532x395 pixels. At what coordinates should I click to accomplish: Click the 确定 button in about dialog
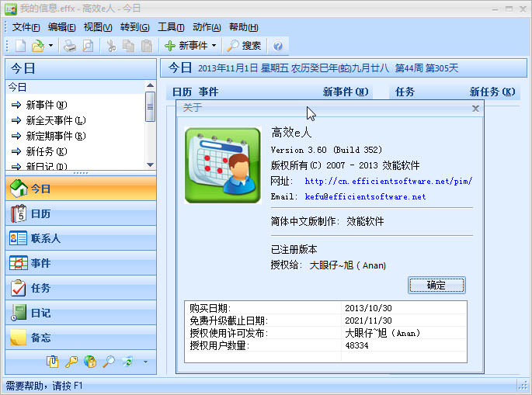click(x=436, y=285)
